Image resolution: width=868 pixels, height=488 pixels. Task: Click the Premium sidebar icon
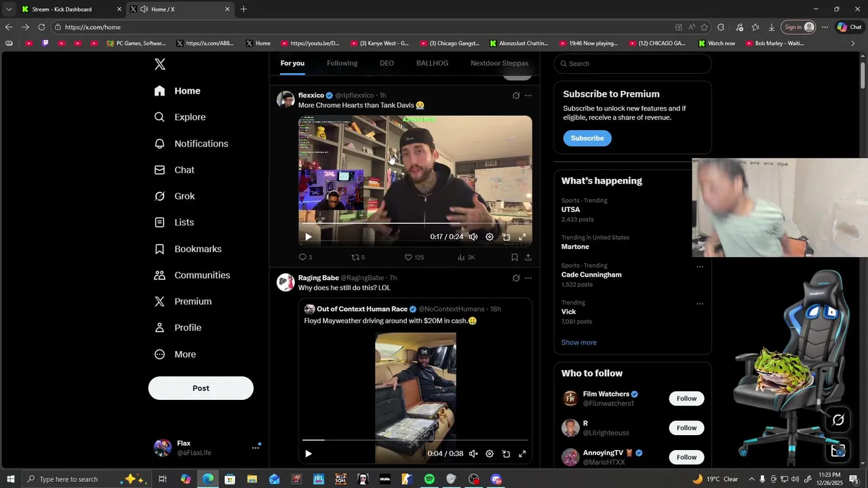pyautogui.click(x=160, y=302)
